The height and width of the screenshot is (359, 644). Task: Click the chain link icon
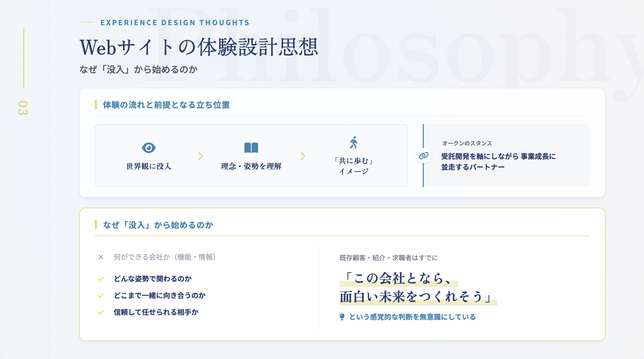tap(424, 156)
